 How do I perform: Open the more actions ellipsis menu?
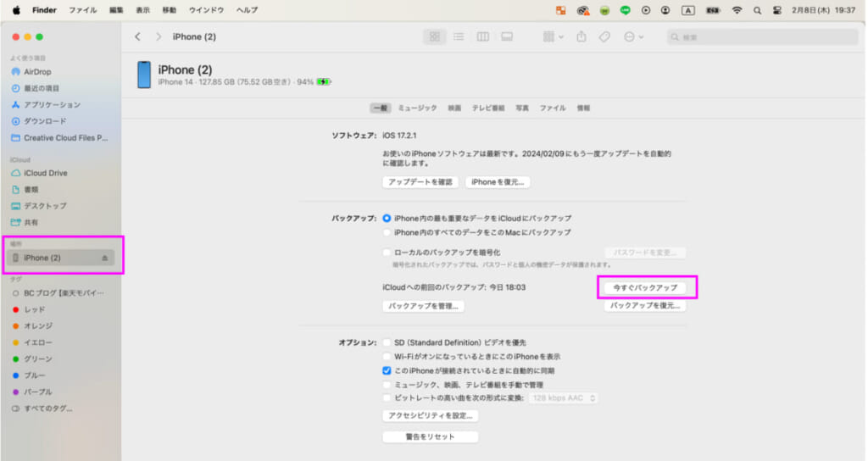[633, 36]
